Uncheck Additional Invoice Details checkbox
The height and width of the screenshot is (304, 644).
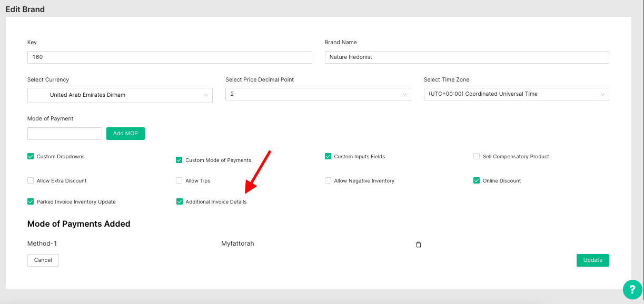(x=180, y=201)
